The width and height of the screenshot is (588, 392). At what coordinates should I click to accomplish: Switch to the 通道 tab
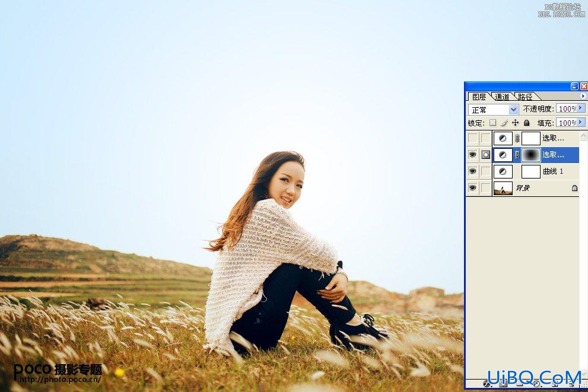502,97
